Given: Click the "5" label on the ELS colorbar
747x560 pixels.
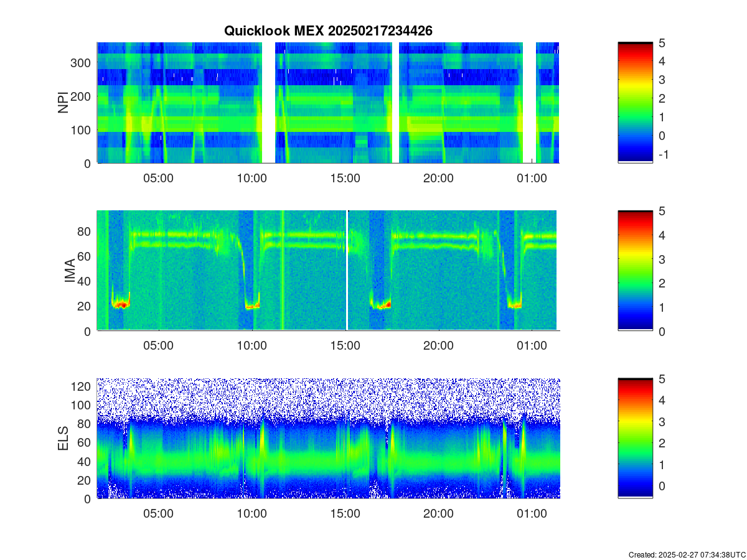Looking at the screenshot, I should pos(662,378).
